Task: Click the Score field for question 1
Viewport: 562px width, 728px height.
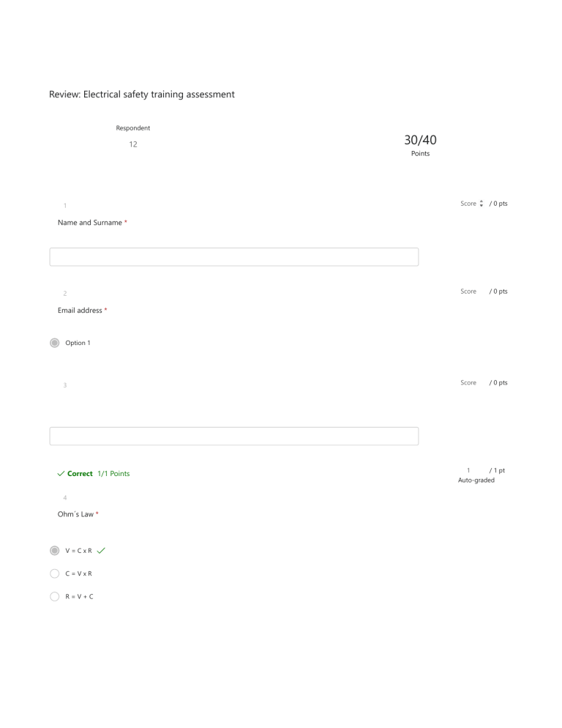Action: point(468,204)
